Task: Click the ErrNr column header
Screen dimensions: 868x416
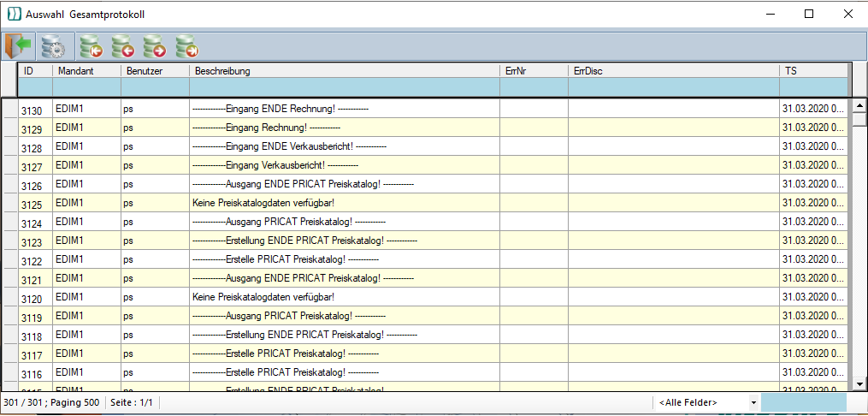Action: click(x=533, y=71)
